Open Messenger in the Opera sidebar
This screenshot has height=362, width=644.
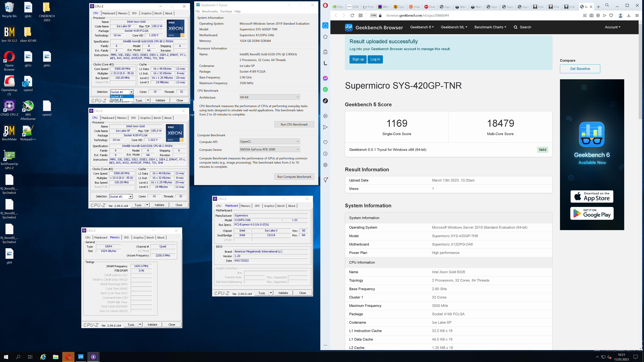pos(325,78)
